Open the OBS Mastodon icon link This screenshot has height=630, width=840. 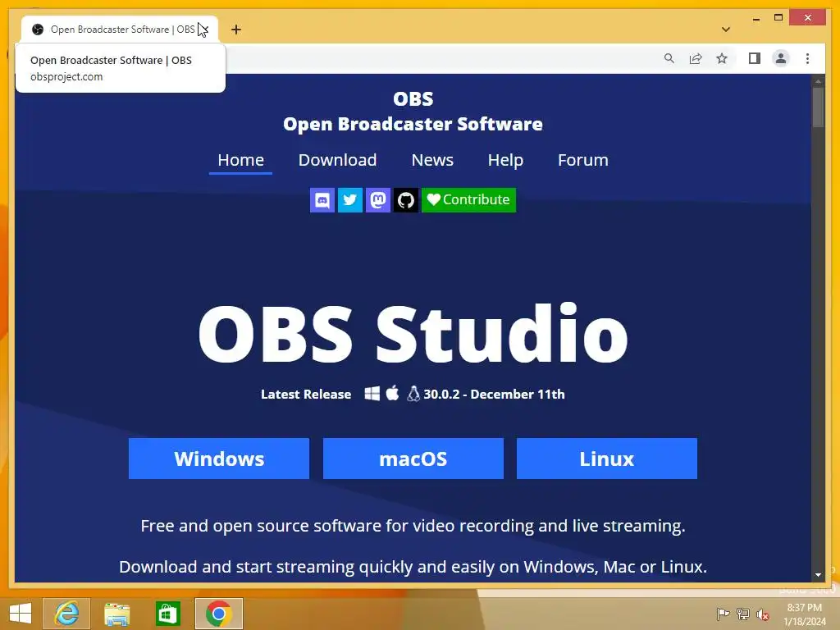tap(377, 200)
